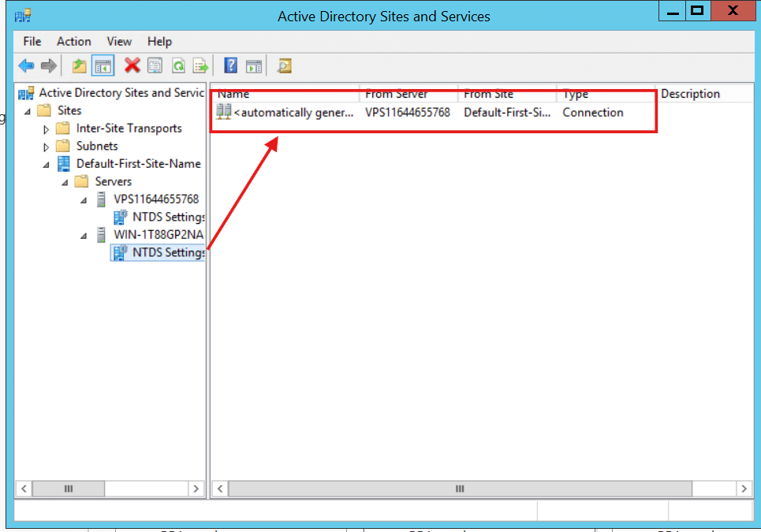Select the Sites tree item label
The width and height of the screenshot is (761, 532).
coord(69,110)
